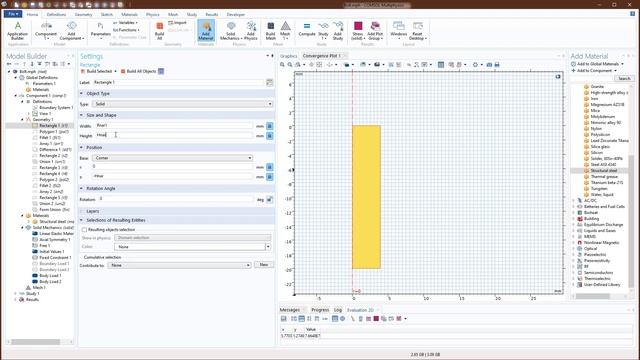The width and height of the screenshot is (640, 360).
Task: Click the material Search button
Action: pyautogui.click(x=624, y=78)
